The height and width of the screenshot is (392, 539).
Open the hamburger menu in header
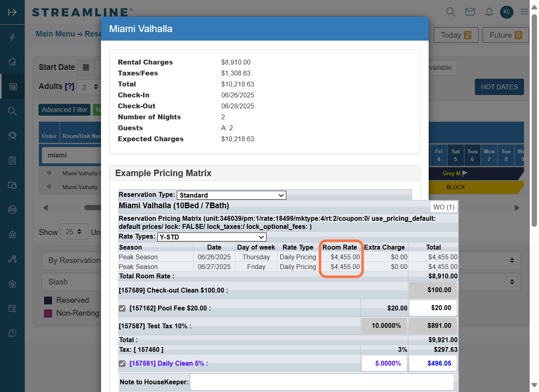coord(524,12)
